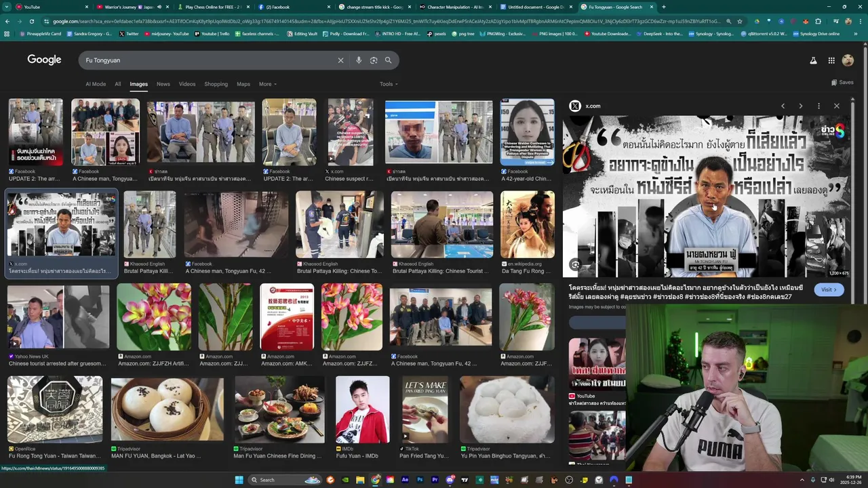Switch to AI Mode tab
Image resolution: width=868 pixels, height=488 pixels.
pos(96,84)
